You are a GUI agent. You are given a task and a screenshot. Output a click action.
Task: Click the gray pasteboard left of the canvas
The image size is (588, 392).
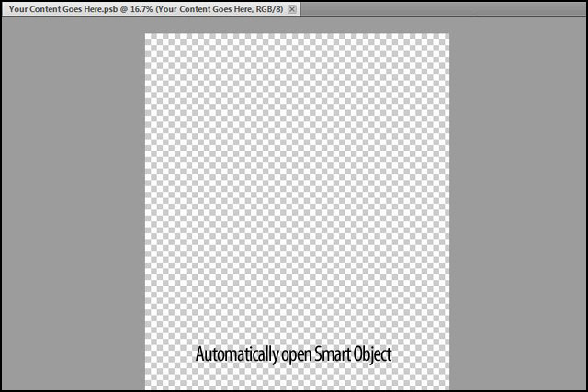pos(73,211)
